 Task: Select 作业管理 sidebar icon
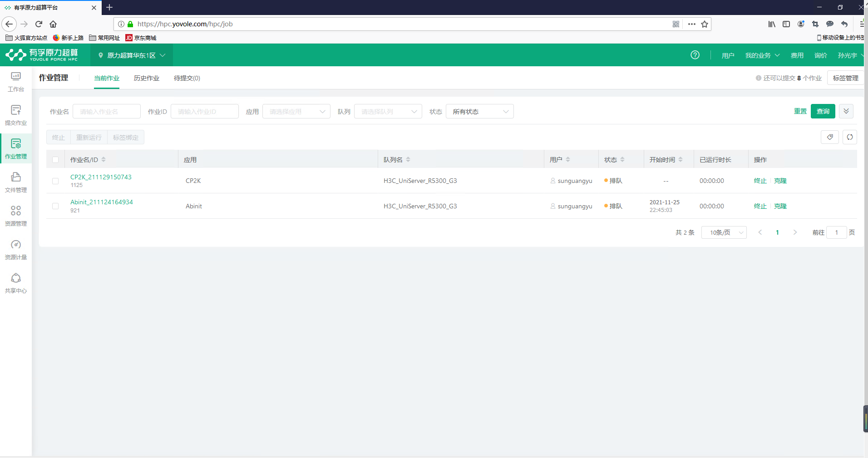tap(16, 149)
